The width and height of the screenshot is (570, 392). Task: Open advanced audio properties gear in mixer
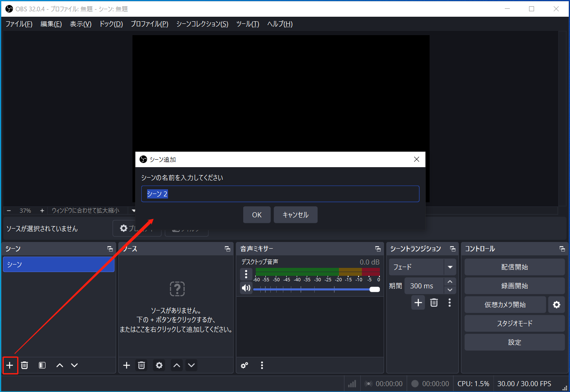click(244, 365)
